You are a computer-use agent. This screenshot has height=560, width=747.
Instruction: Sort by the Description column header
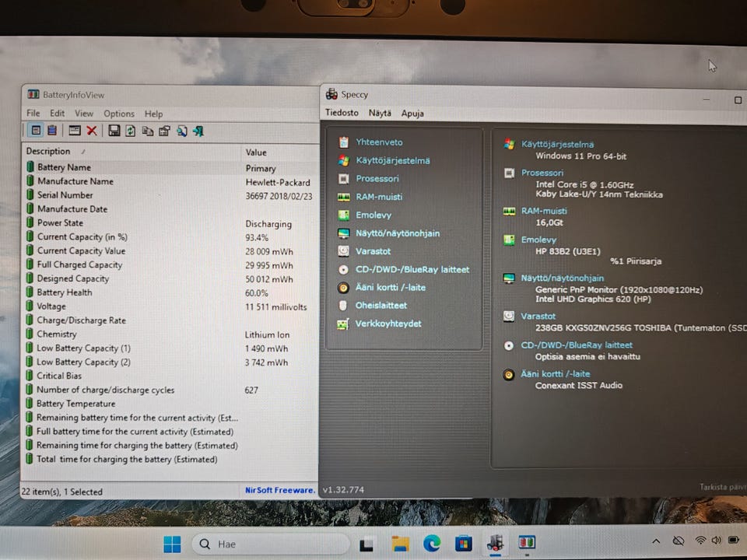click(132, 151)
